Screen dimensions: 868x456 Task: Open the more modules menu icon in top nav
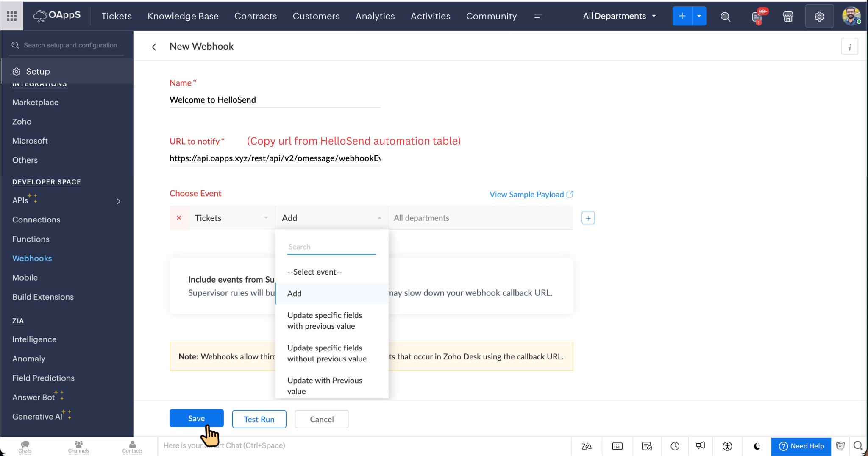[539, 16]
